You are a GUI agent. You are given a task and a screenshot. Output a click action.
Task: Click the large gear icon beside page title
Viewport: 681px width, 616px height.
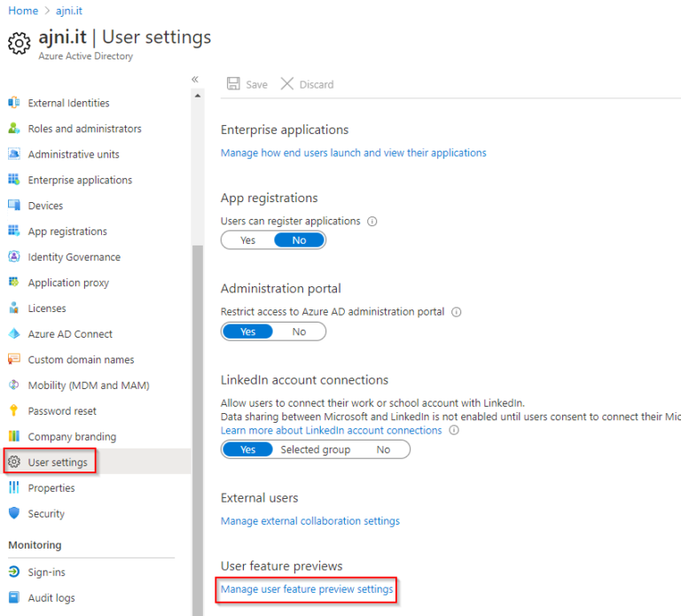20,43
